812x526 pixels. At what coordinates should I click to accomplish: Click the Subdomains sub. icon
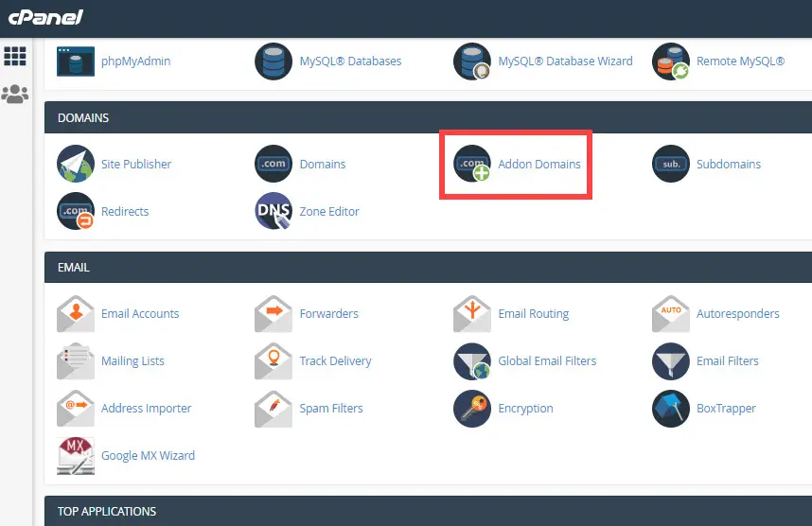tap(671, 164)
